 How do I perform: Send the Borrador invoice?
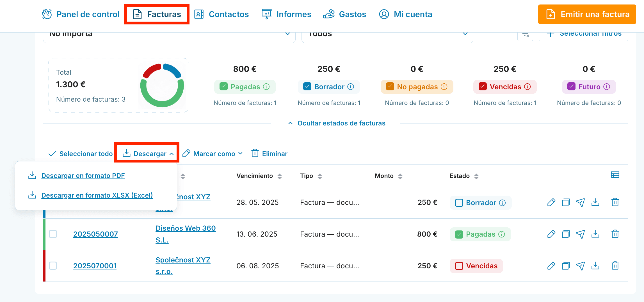click(580, 202)
